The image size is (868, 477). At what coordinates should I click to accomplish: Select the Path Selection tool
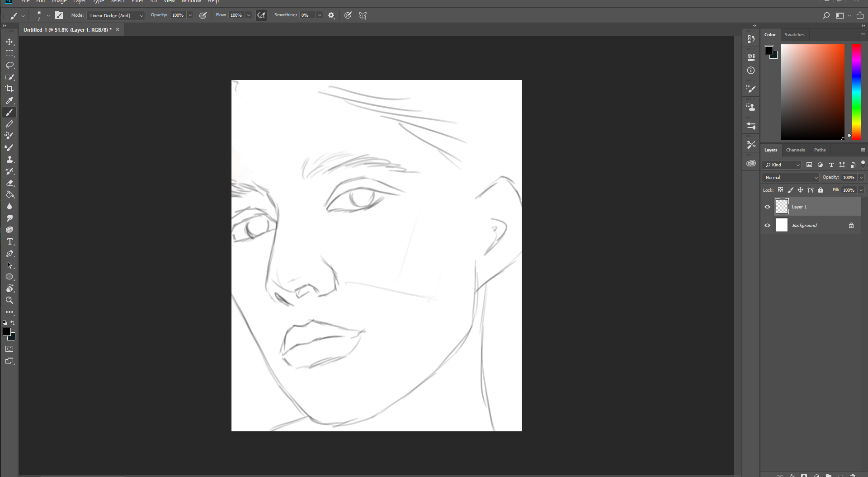tap(9, 265)
